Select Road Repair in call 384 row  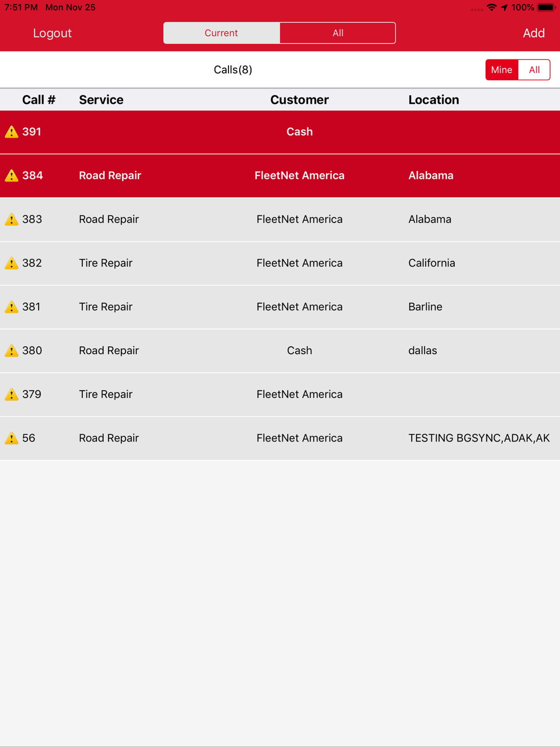[x=110, y=175]
